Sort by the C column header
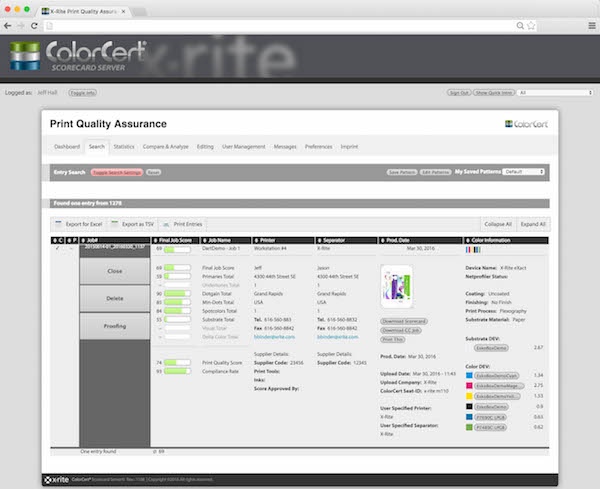 (x=58, y=240)
